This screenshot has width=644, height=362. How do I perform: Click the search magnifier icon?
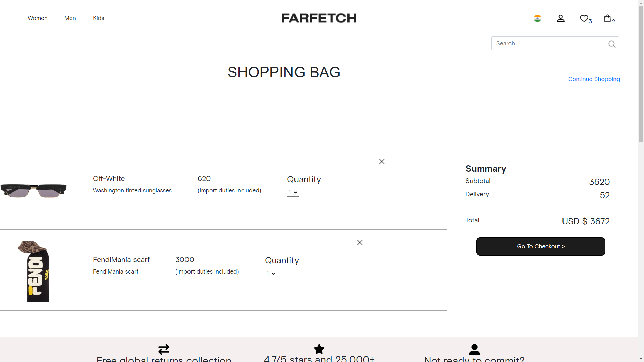[612, 44]
